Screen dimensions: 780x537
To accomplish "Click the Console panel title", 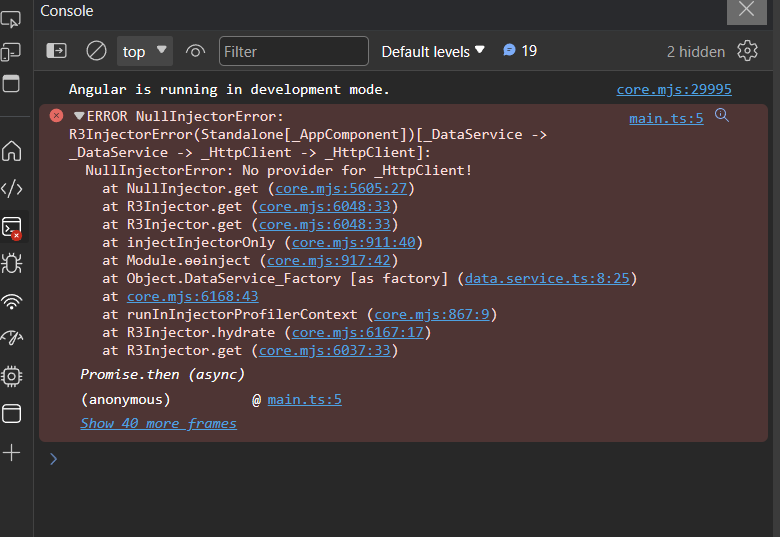I will point(67,11).
